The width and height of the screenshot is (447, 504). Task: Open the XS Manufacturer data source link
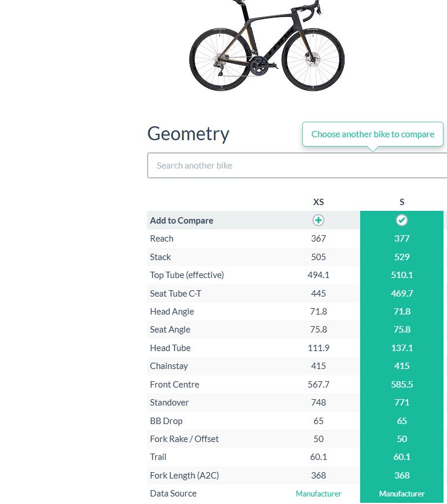[318, 494]
